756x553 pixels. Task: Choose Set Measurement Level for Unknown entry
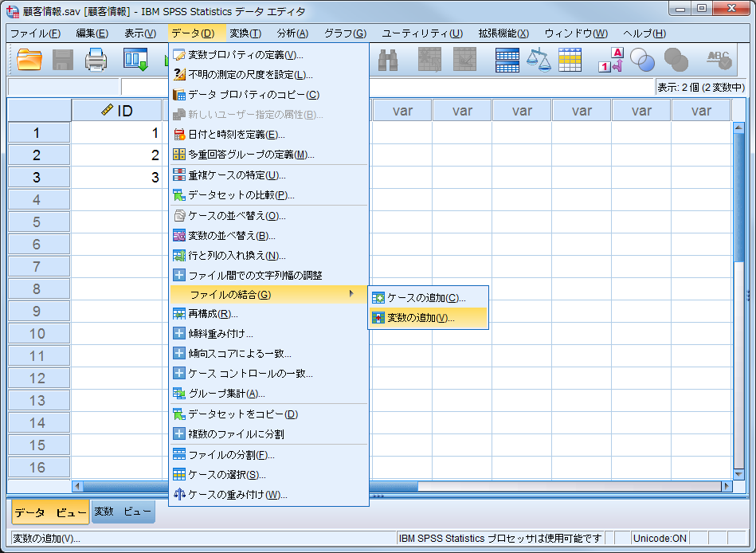268,75
